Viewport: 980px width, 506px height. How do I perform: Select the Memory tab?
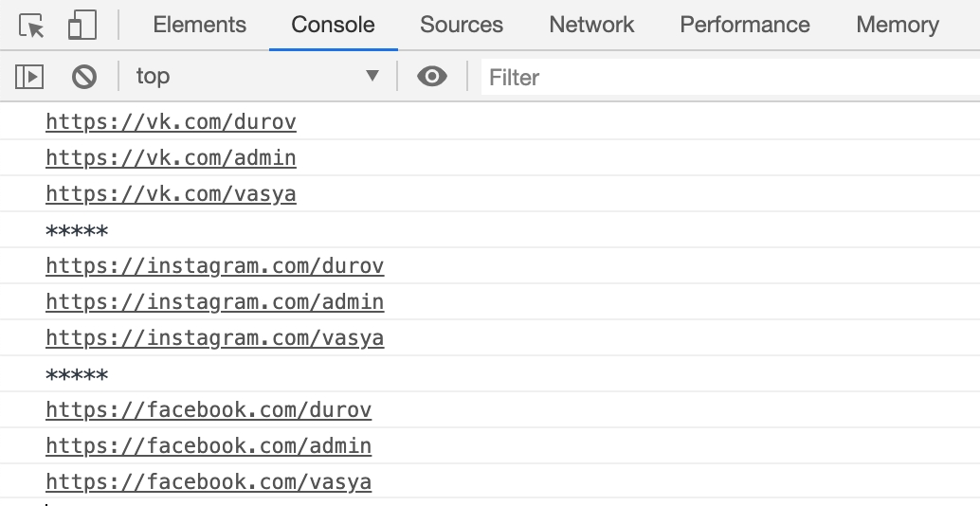tap(898, 26)
